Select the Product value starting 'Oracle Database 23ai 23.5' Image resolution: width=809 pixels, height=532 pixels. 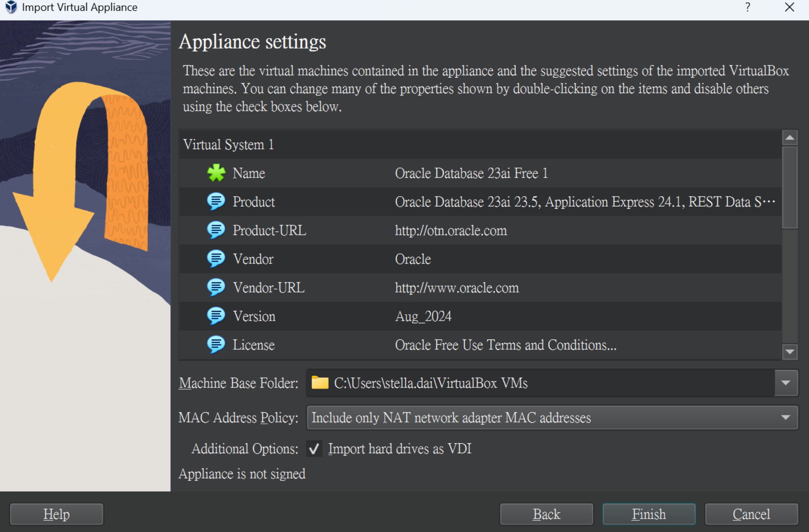[585, 202]
